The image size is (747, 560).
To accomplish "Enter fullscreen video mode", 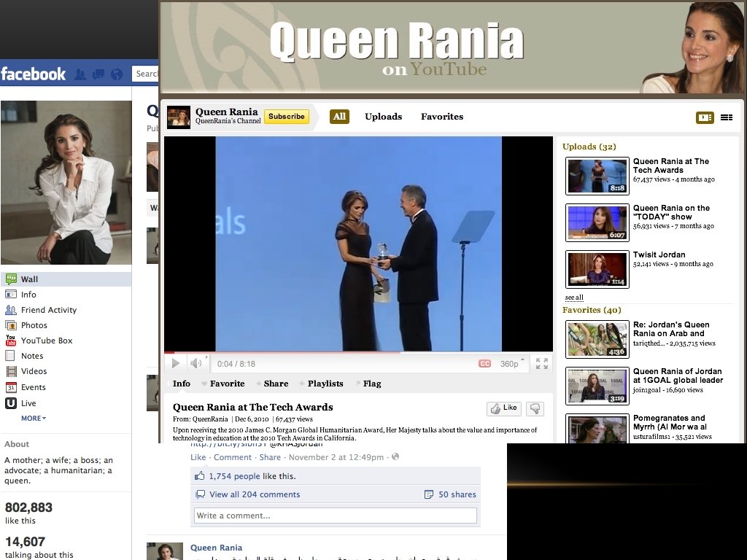I will (542, 363).
